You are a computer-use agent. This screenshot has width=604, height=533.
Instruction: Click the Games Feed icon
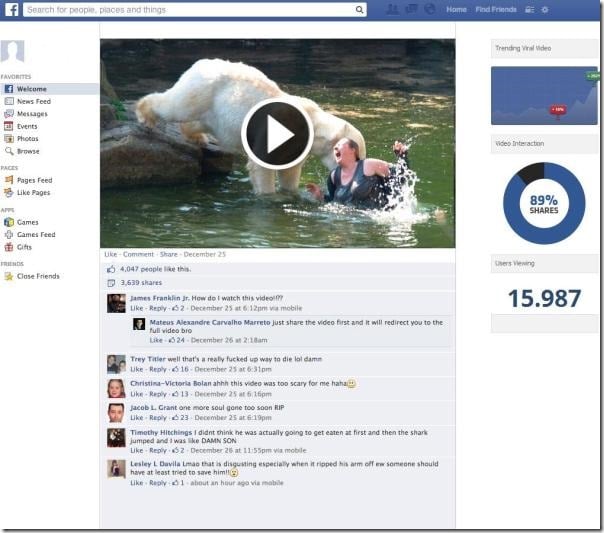8,235
